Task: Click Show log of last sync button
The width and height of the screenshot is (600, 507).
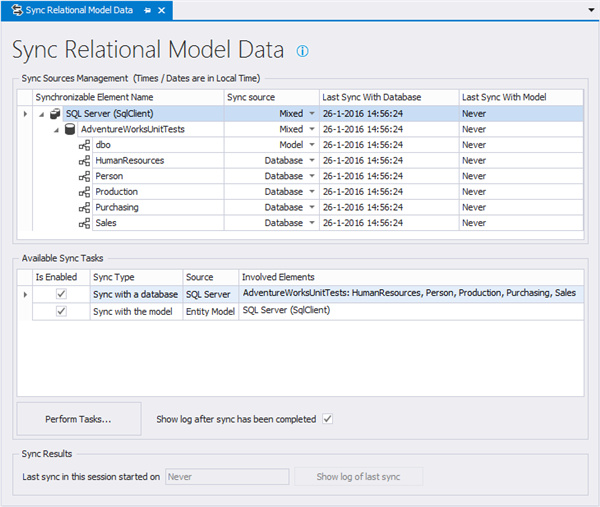Action: point(358,477)
